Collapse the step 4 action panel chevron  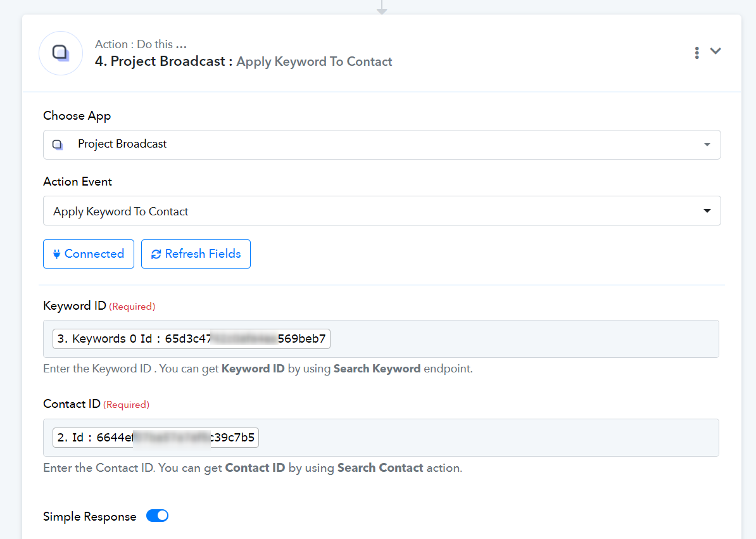[715, 51]
